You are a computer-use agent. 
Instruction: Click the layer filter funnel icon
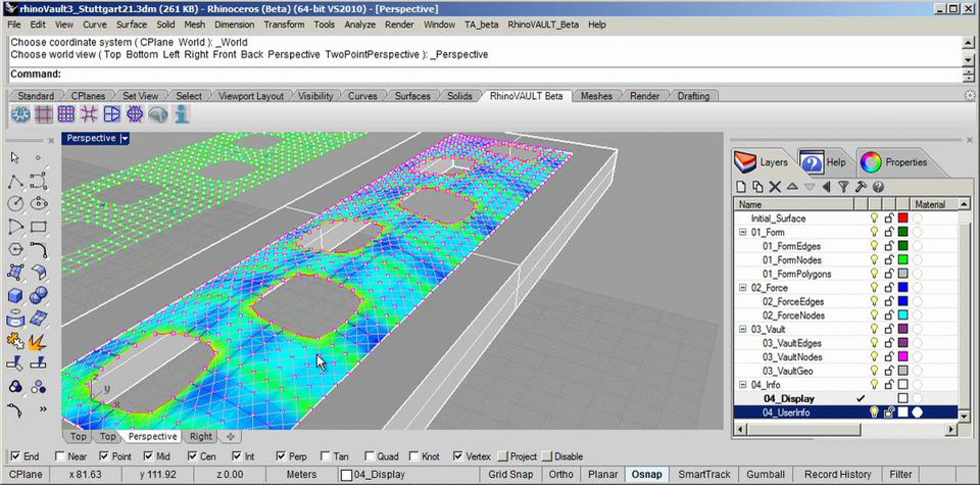click(843, 187)
